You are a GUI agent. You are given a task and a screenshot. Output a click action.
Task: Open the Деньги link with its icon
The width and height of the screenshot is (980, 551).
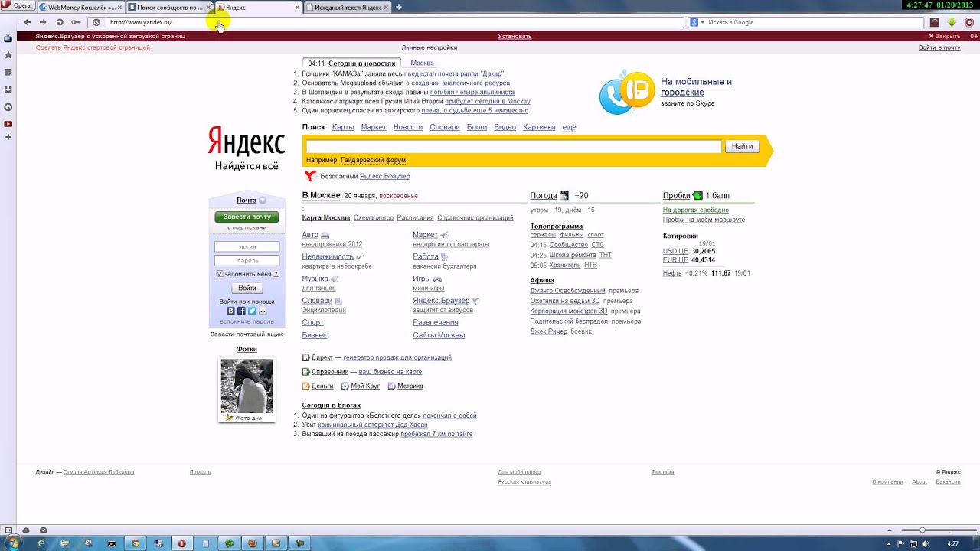pyautogui.click(x=318, y=386)
